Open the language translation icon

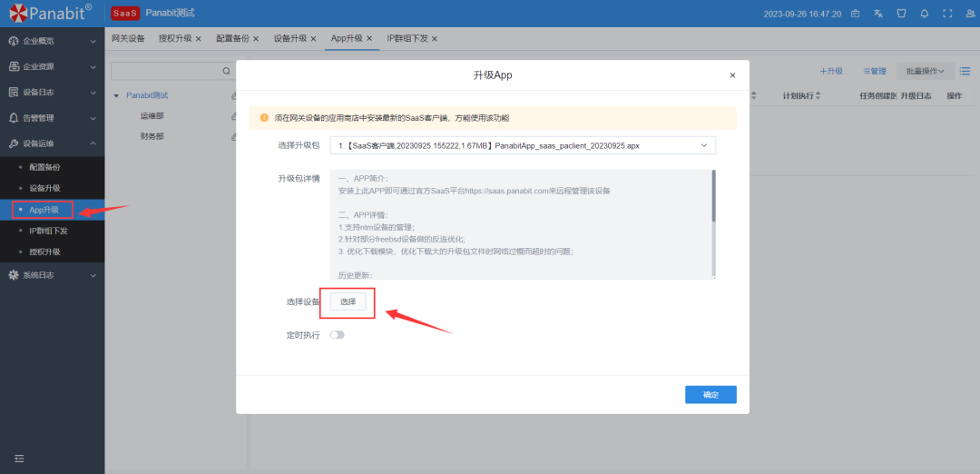[878, 14]
